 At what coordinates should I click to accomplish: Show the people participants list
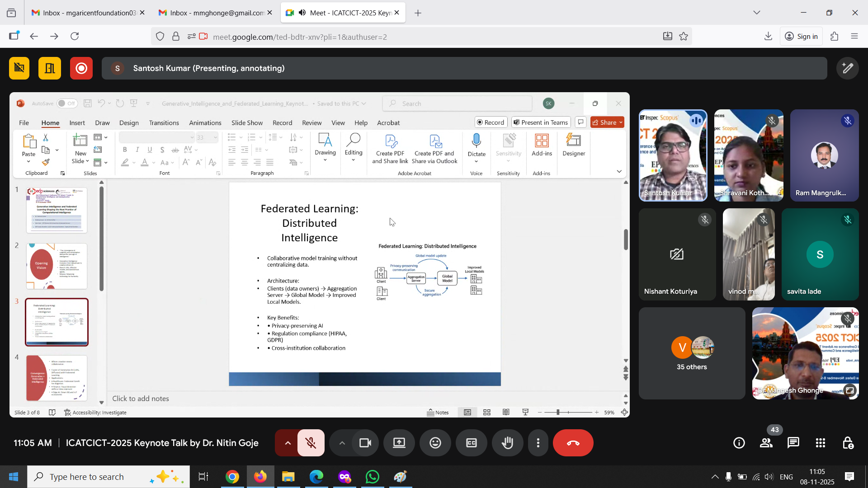(766, 443)
